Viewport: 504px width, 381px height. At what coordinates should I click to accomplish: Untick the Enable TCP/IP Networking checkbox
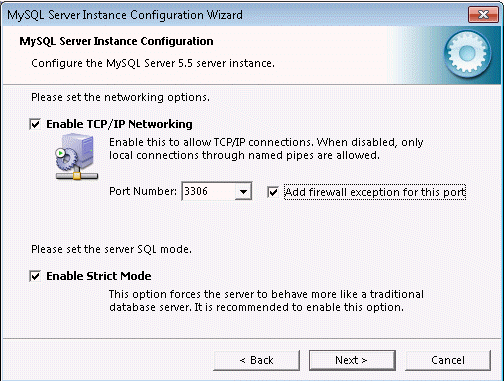(35, 124)
